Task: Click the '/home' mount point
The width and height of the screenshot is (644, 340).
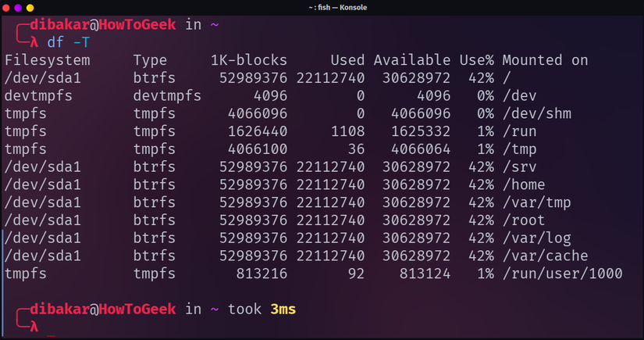Action: pyautogui.click(x=524, y=184)
